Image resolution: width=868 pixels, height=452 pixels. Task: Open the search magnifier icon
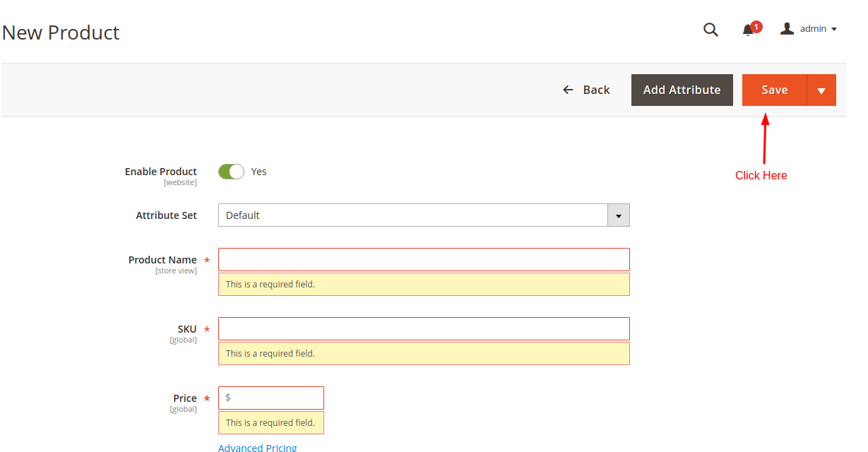coord(711,30)
